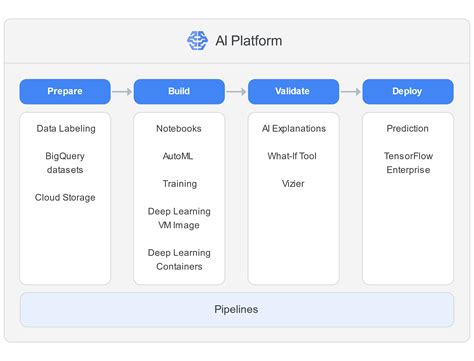
Task: Open TensorFlow Enterprise entry
Action: pyautogui.click(x=408, y=163)
